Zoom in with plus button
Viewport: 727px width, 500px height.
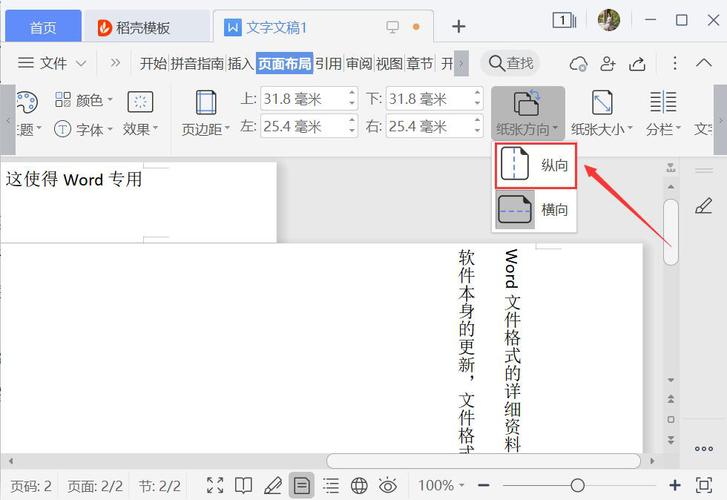(x=675, y=485)
